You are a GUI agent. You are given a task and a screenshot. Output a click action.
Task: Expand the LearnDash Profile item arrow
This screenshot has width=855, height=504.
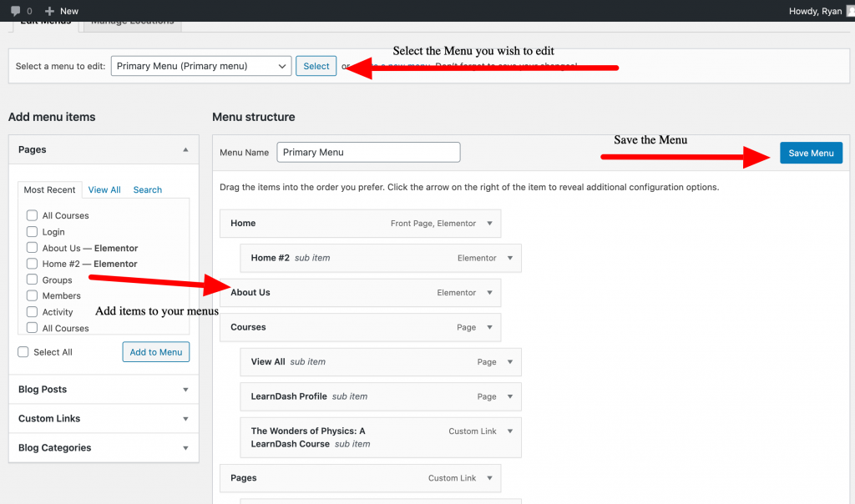[x=509, y=397]
